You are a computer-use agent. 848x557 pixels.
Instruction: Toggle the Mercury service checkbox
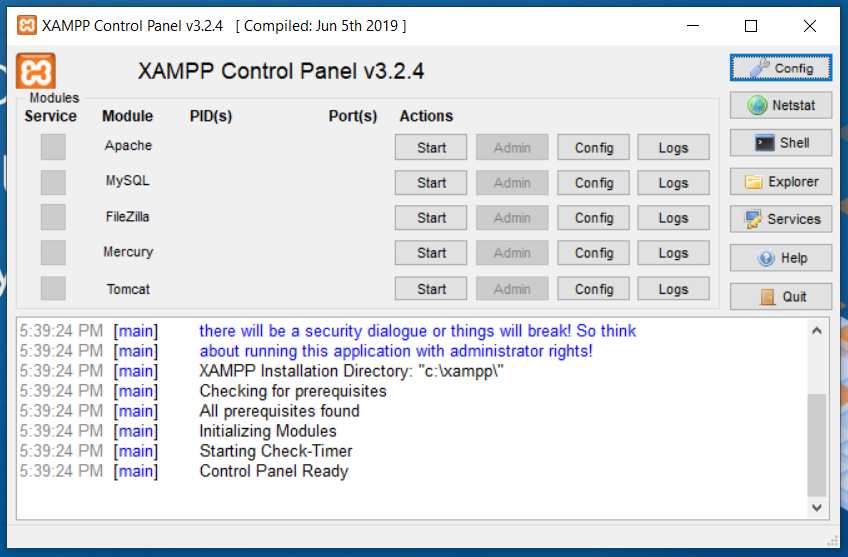[x=53, y=253]
